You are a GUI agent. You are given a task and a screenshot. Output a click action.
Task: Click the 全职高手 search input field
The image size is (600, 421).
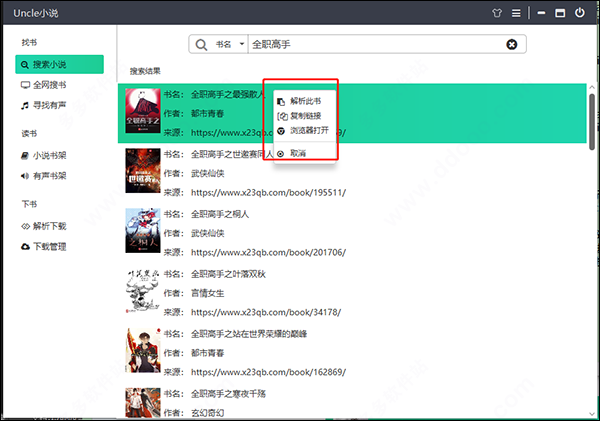point(370,44)
